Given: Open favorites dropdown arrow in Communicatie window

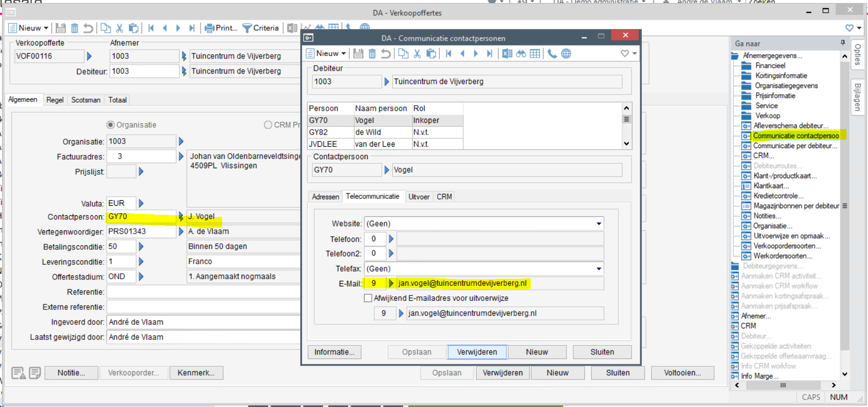Looking at the screenshot, I should (634, 54).
